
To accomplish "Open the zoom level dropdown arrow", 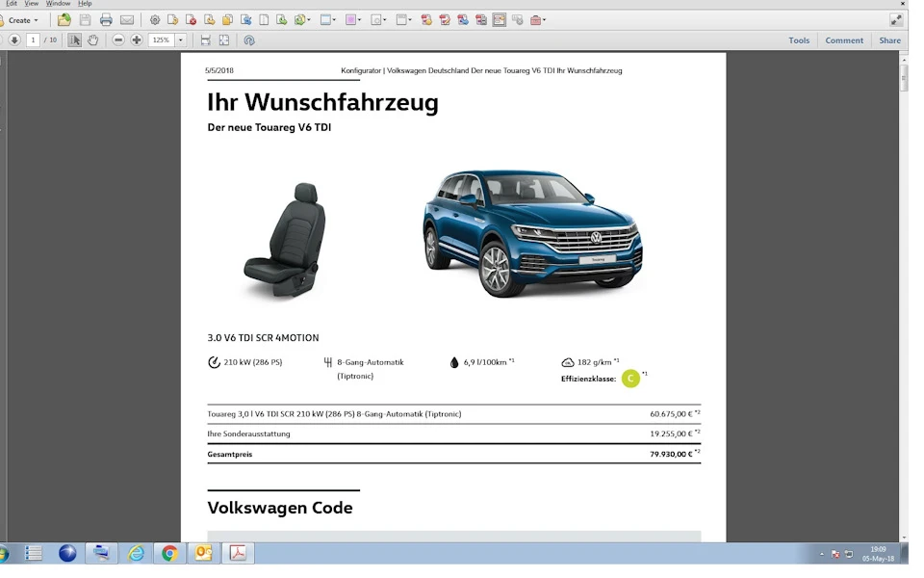I will tap(181, 40).
